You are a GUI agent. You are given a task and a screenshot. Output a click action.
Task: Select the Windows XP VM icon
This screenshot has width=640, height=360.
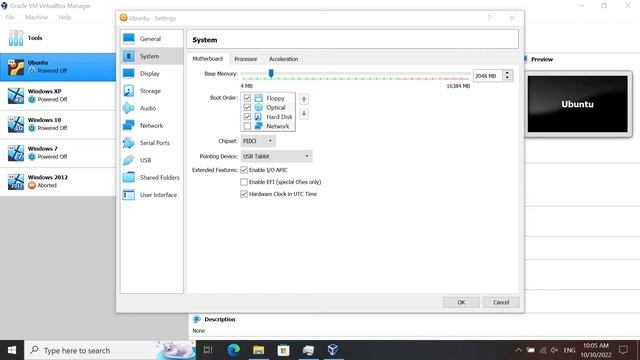click(x=16, y=96)
